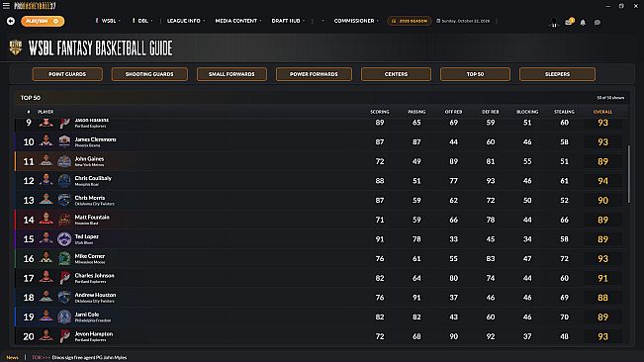
Task: Click James Clemmons player portrait
Action: 46,141
